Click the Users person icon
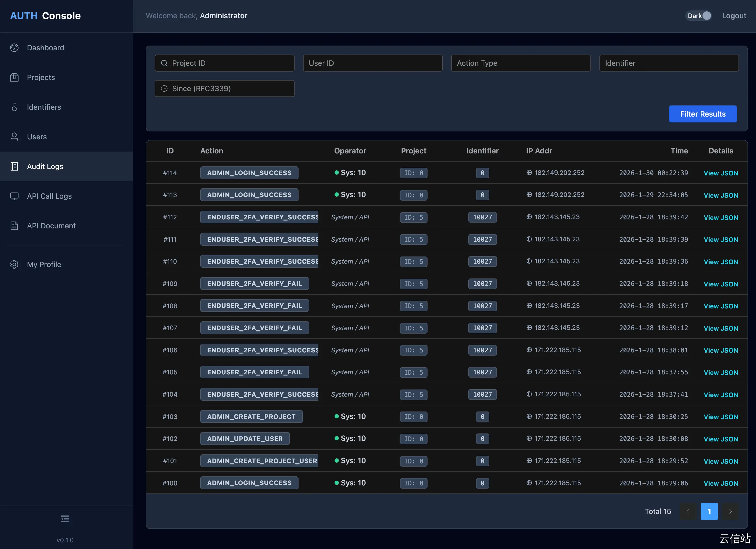The width and height of the screenshot is (756, 549). point(14,137)
